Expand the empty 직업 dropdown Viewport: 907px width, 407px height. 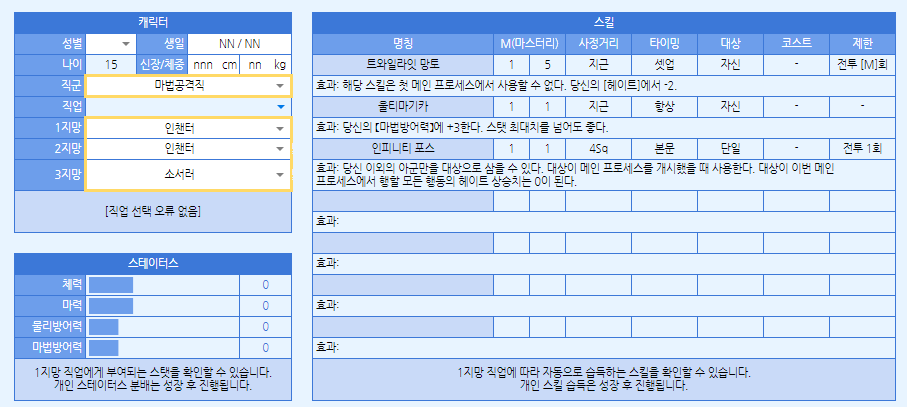point(189,107)
